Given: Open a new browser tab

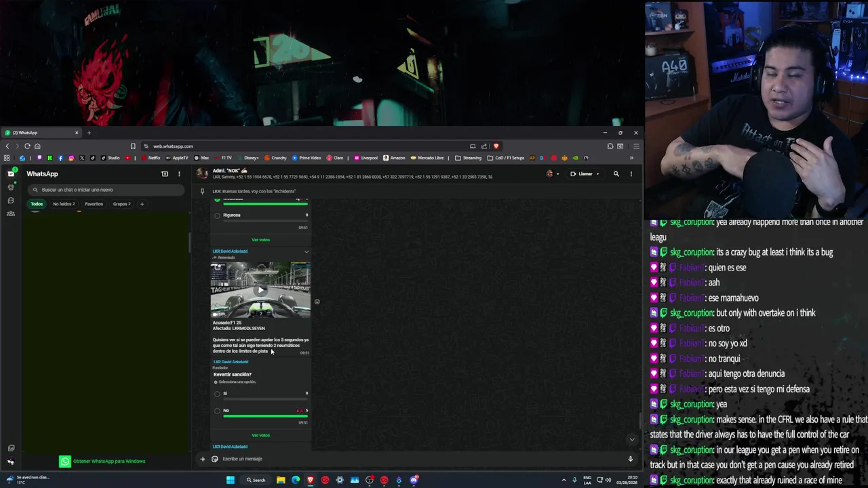Looking at the screenshot, I should click(88, 133).
